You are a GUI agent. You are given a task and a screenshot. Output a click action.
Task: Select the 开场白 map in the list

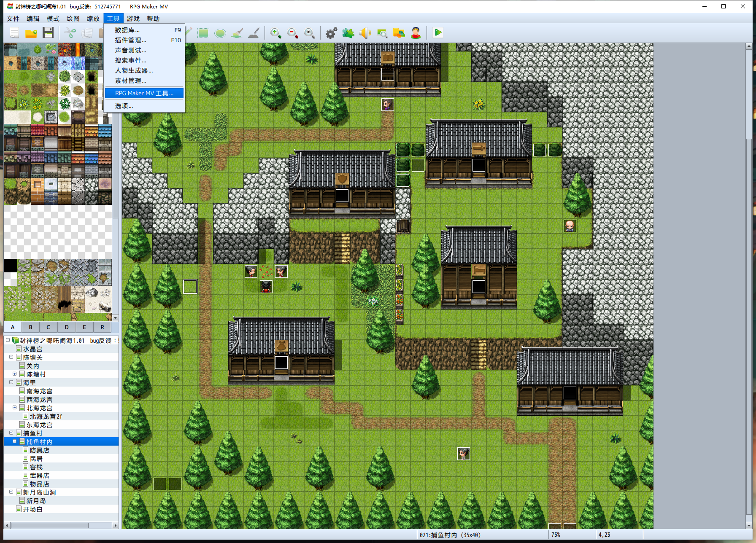coord(33,509)
